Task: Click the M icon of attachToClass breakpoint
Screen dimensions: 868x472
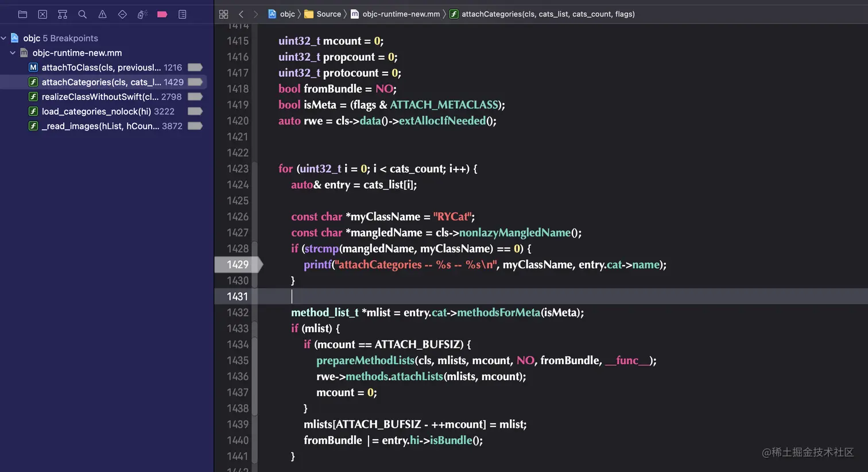Action: 33,67
